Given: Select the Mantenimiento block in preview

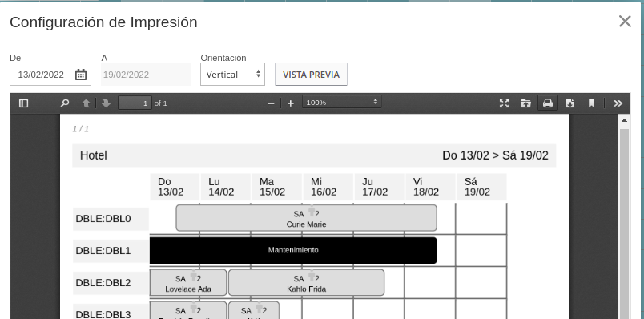Looking at the screenshot, I should point(293,250).
